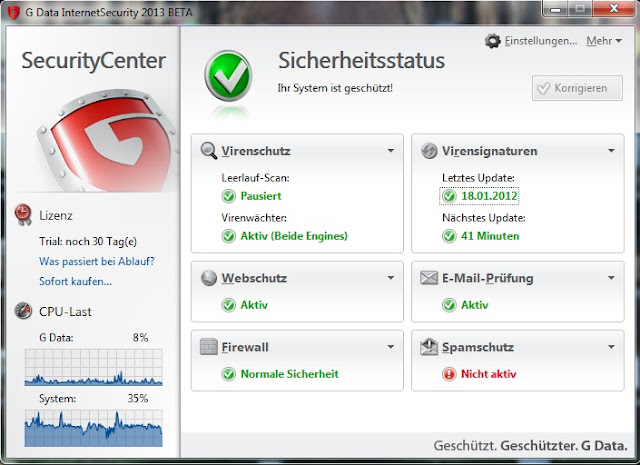Click green check icon beside 41 Minuten
The width and height of the screenshot is (640, 465).
coord(449,236)
